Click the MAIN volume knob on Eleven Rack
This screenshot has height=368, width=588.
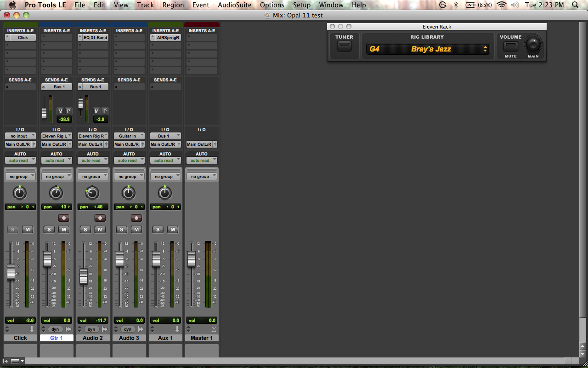pyautogui.click(x=534, y=45)
